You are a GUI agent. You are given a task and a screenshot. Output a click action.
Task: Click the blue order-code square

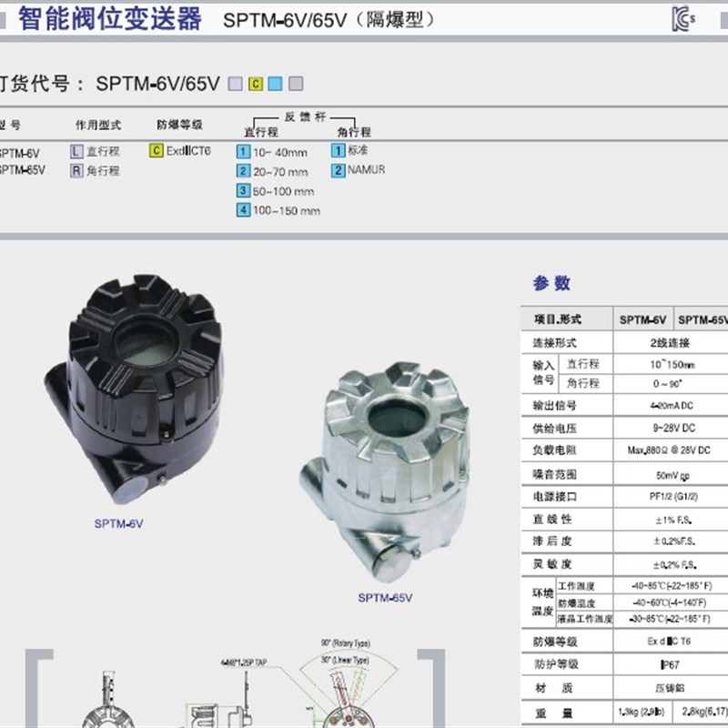point(276,84)
